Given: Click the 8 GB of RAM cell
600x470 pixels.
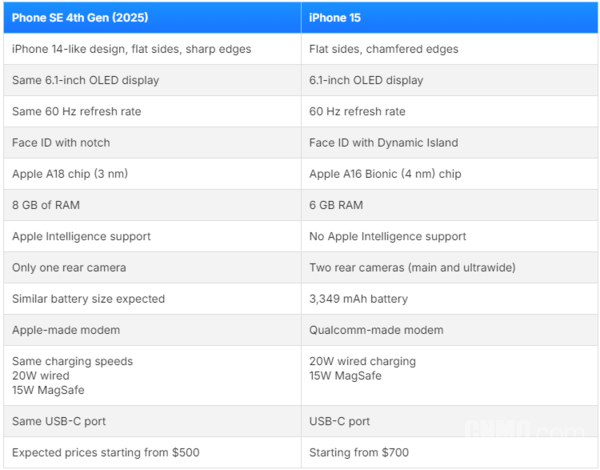Looking at the screenshot, I should click(152, 205).
